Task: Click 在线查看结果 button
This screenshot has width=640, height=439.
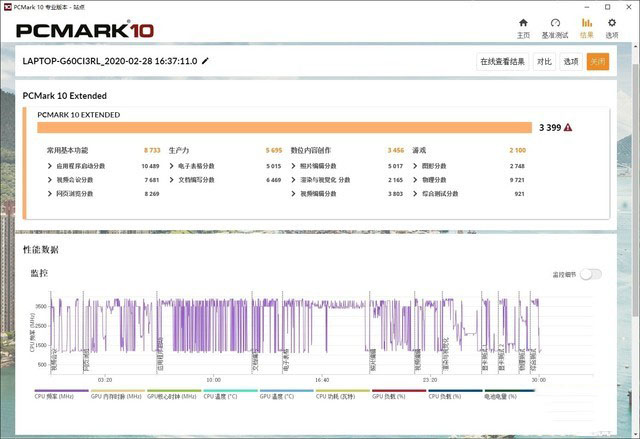Action: pyautogui.click(x=502, y=62)
